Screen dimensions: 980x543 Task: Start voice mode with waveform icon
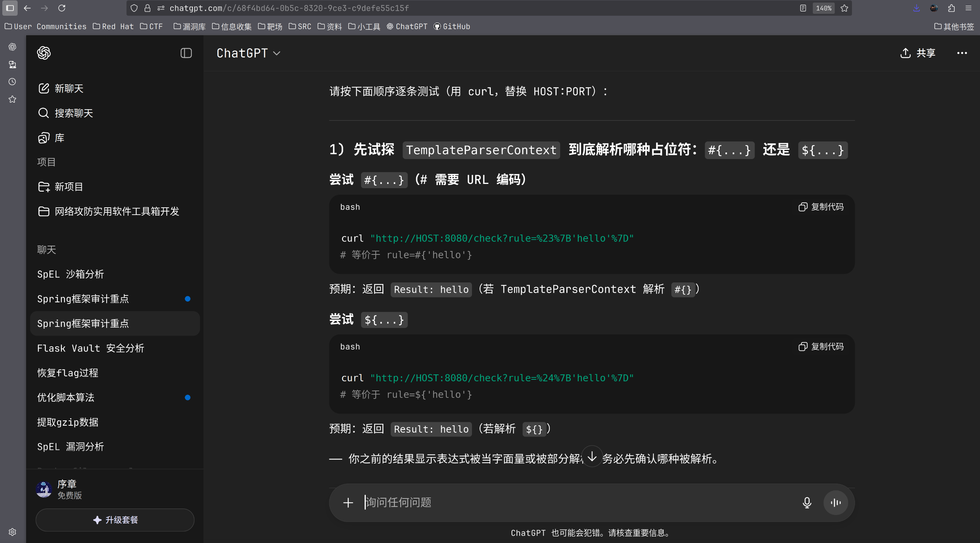click(x=835, y=502)
